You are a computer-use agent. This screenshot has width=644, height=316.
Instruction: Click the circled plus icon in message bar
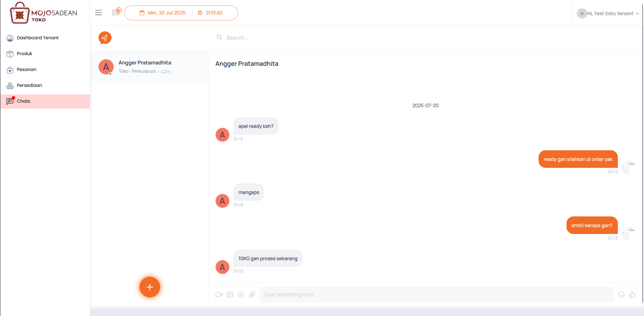241,295
